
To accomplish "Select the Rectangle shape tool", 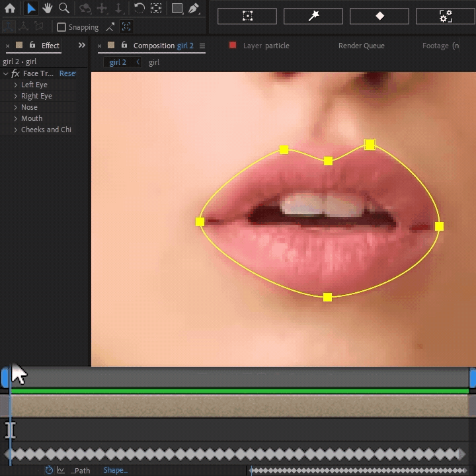I will (x=177, y=9).
